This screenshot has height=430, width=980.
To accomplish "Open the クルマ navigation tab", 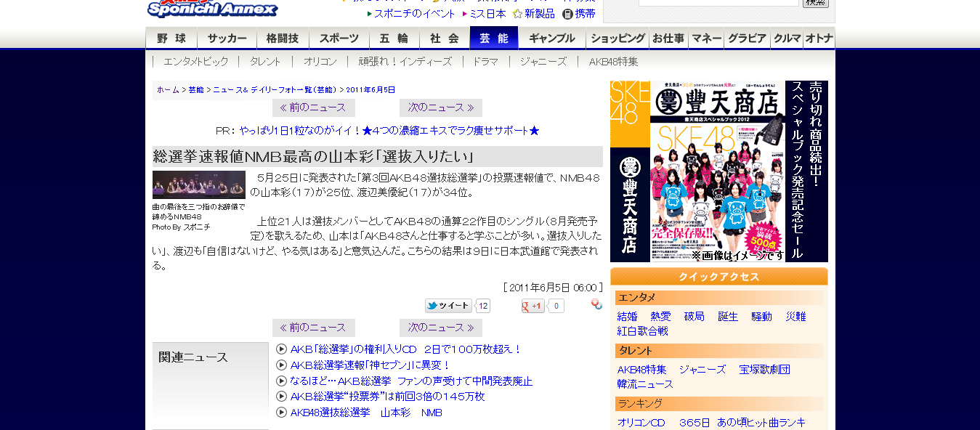I will [x=787, y=38].
